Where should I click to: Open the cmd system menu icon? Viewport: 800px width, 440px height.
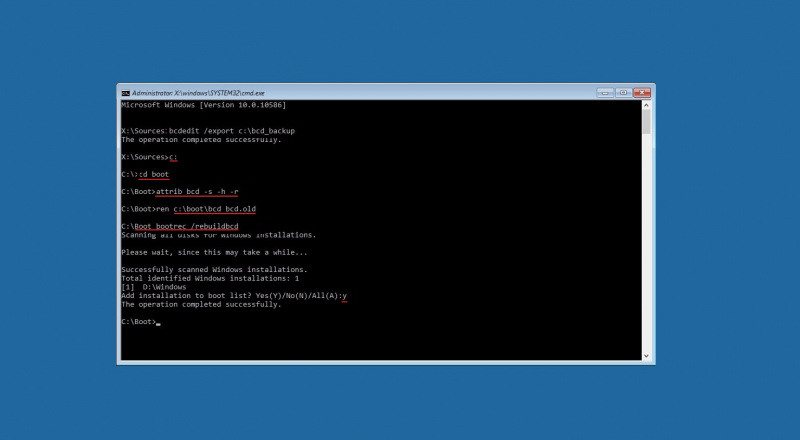(126, 93)
